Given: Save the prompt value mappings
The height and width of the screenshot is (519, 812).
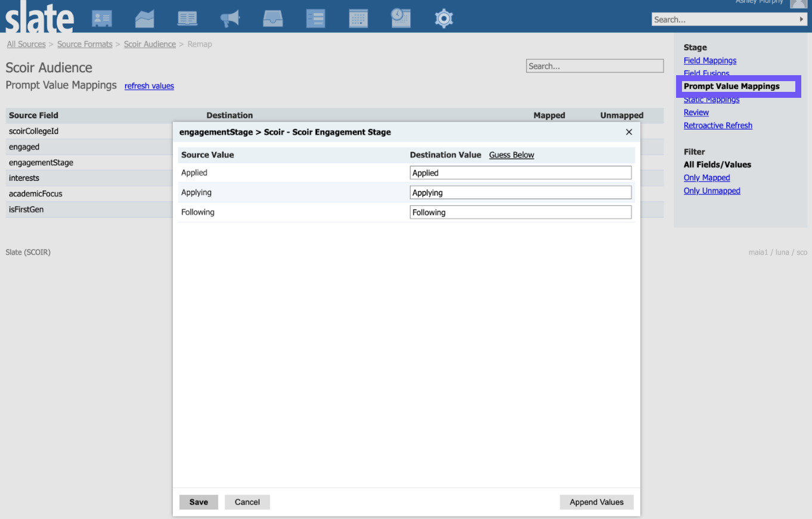Looking at the screenshot, I should [x=199, y=502].
